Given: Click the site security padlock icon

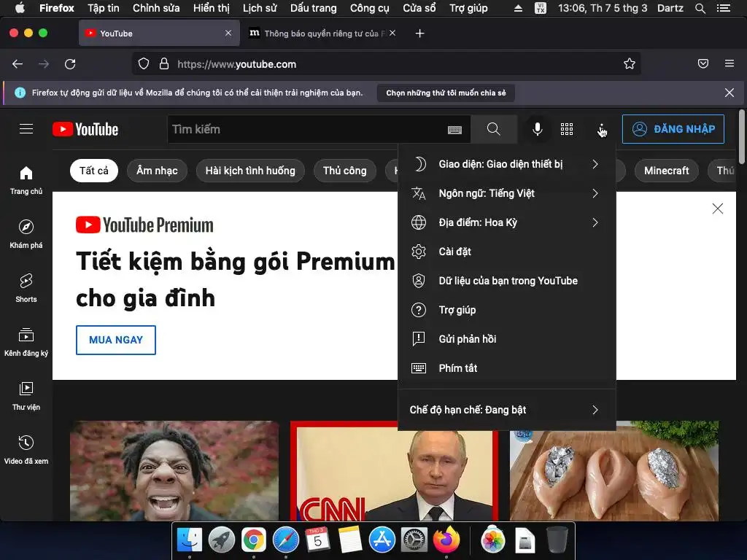Looking at the screenshot, I should pos(164,64).
